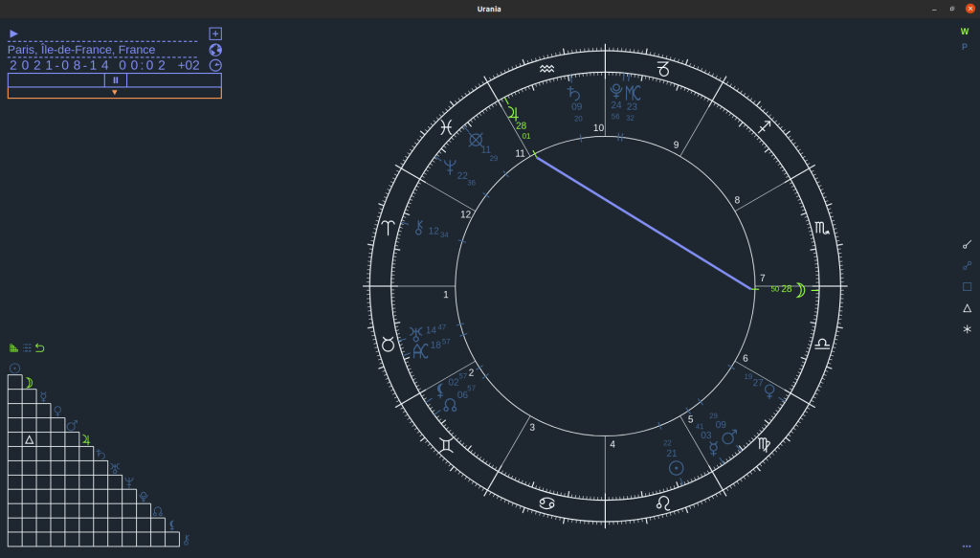This screenshot has width=980, height=558.
Task: Open the location globe picker
Action: click(x=214, y=50)
